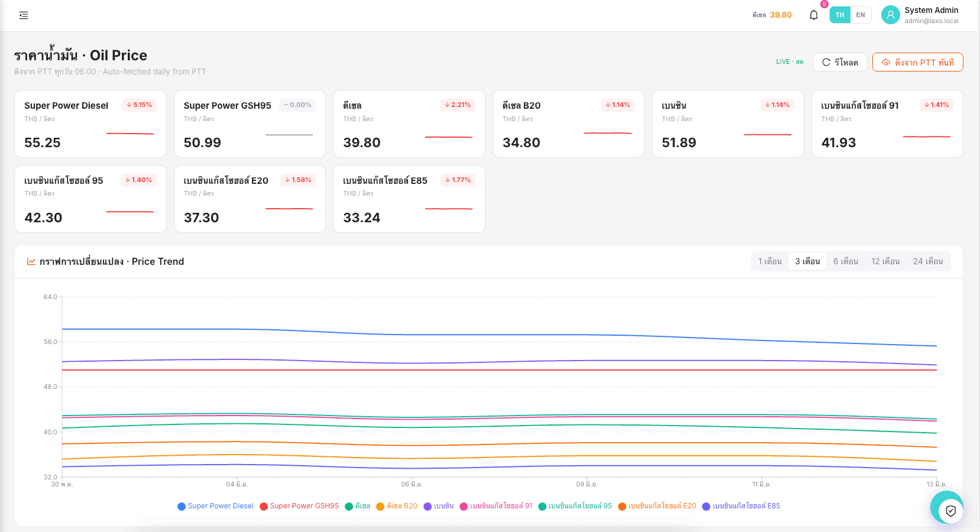Click the notification count badge
980x532 pixels.
[824, 4]
